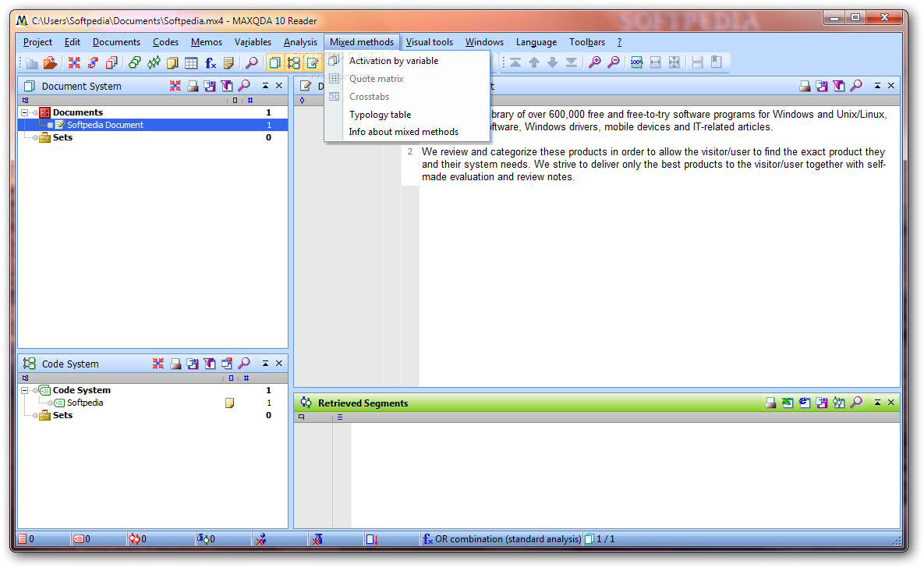Click the bookmark page toolbar icon
Screen dimensions: 924x568
717,62
